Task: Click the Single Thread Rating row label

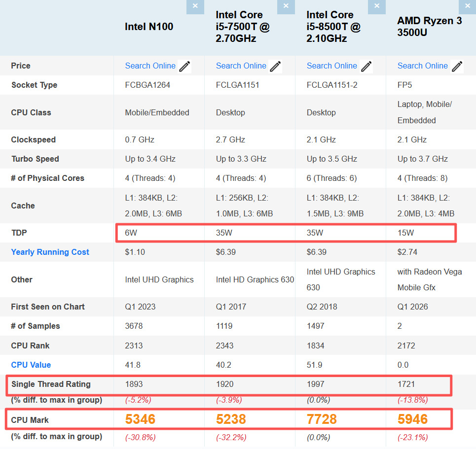Action: [x=51, y=384]
